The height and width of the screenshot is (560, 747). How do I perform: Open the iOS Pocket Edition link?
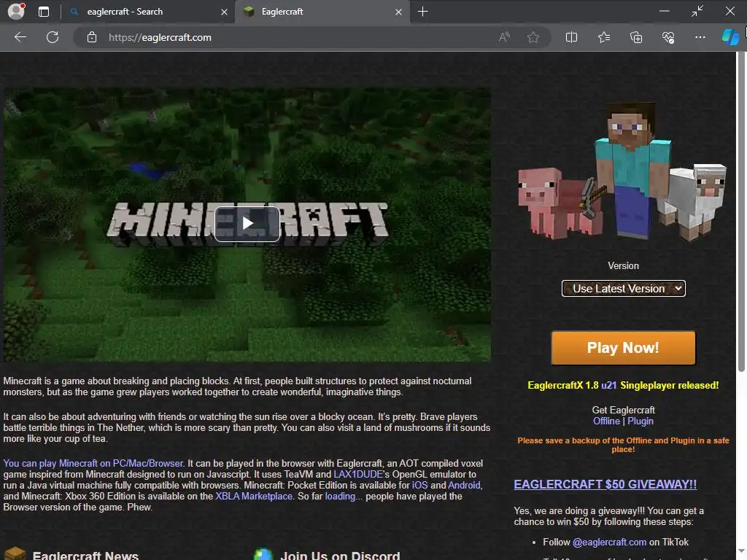point(419,485)
